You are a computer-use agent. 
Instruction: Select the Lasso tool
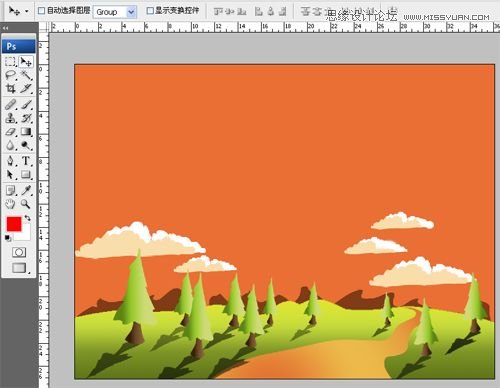pyautogui.click(x=11, y=75)
